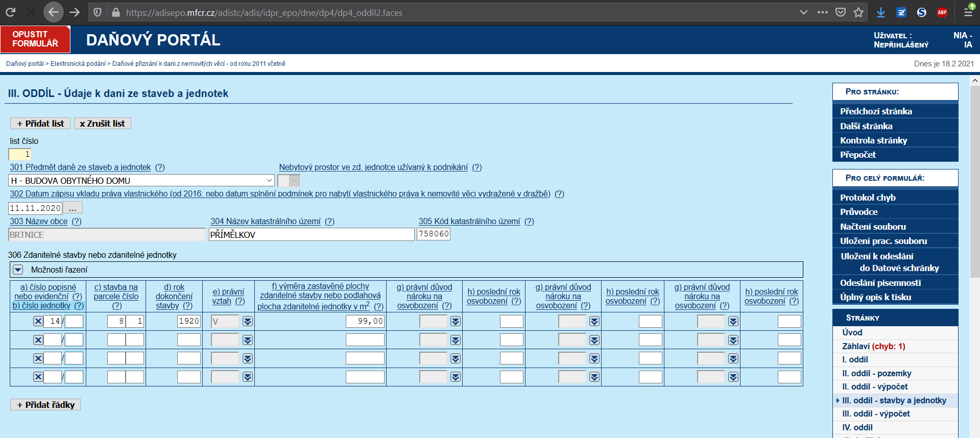Open the 301 Předmět daně dropdown

pos(142,181)
